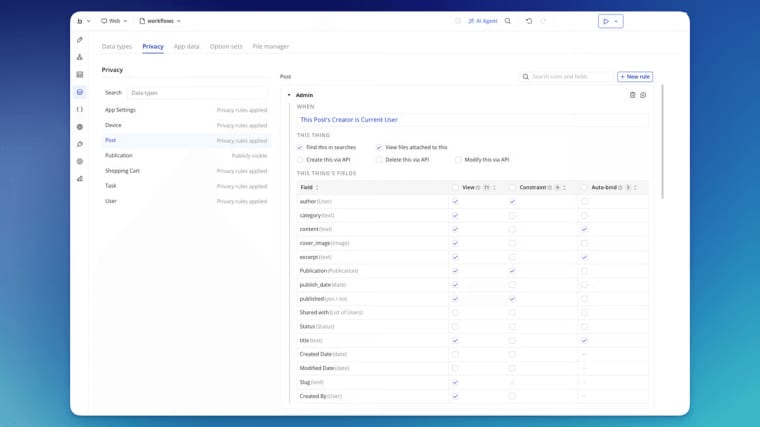Click info icon next to Constraint header
This screenshot has height=427, width=760.
550,188
